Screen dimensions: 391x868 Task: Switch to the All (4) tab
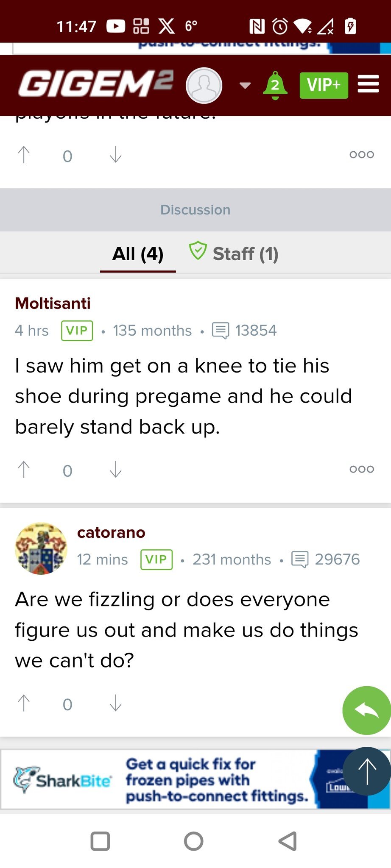coord(138,254)
